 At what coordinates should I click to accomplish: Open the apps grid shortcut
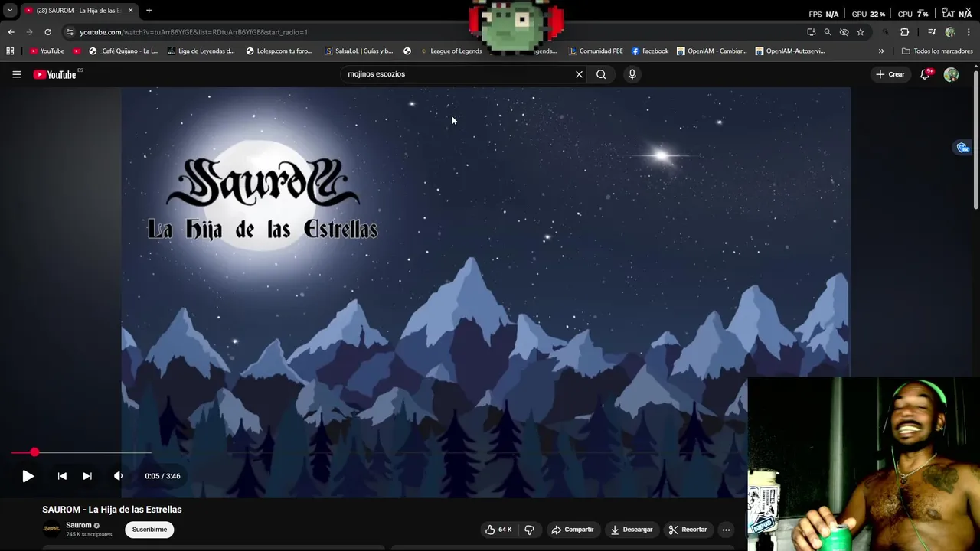pos(10,51)
